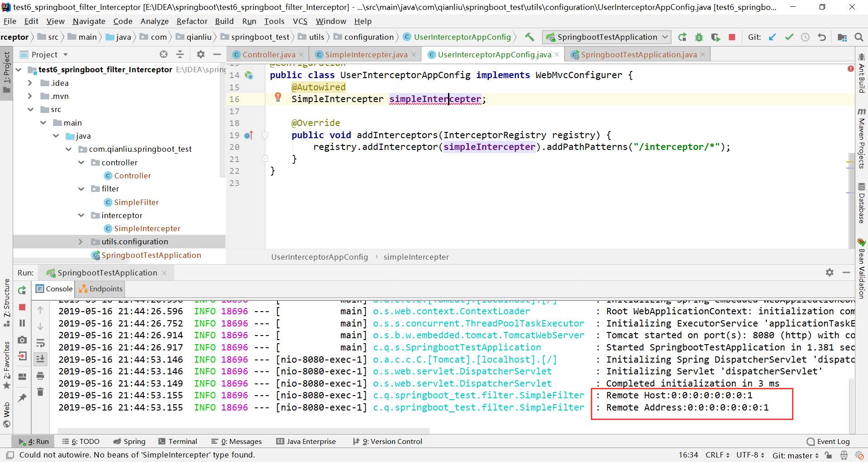Open the Terminal tool window
This screenshot has height=462, width=868.
click(178, 441)
